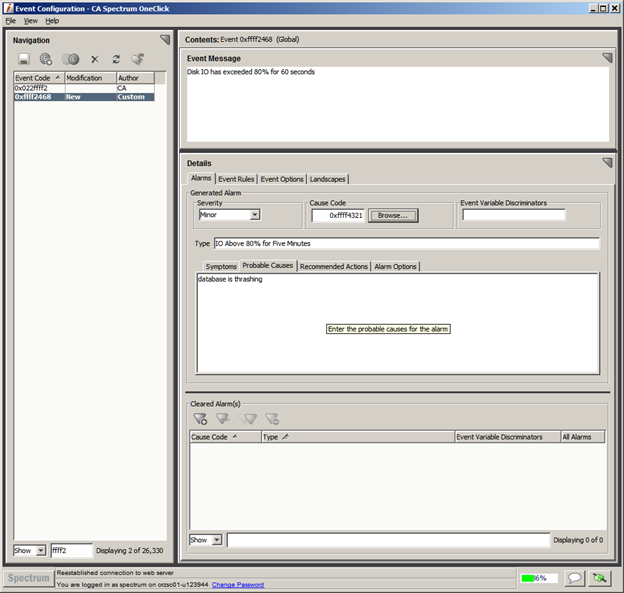The image size is (624, 593).
Task: Switch to the Alarms tab
Action: coord(201,178)
